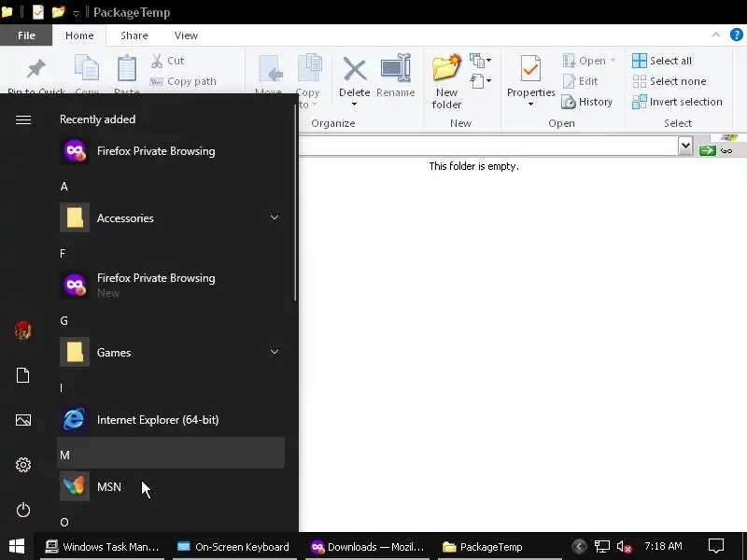This screenshot has height=560, width=747.
Task: Open Settings gear in Start menu
Action: pos(22,464)
